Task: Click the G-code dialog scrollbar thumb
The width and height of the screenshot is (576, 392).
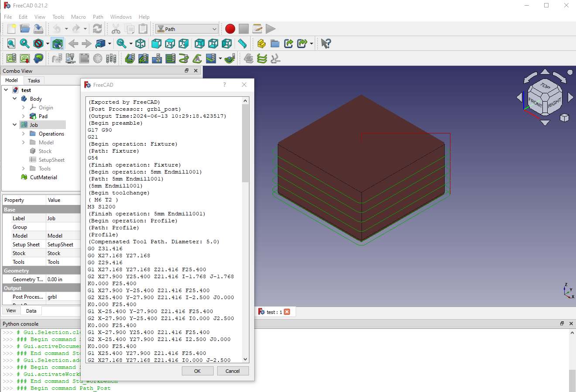Action: coord(245,143)
